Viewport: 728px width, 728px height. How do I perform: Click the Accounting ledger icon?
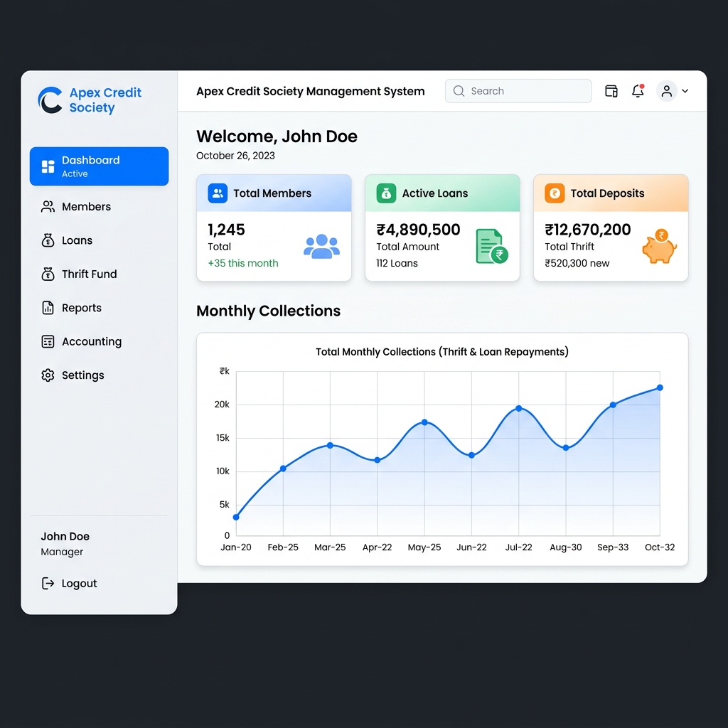coord(48,342)
